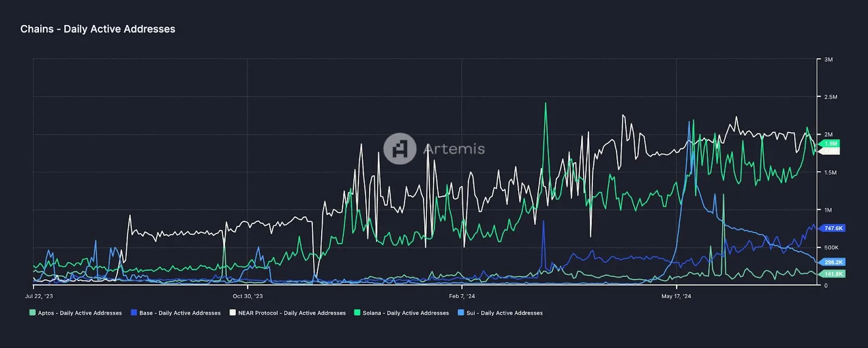Click the May 17, '24 date label
This screenshot has width=868, height=348.
(x=676, y=296)
